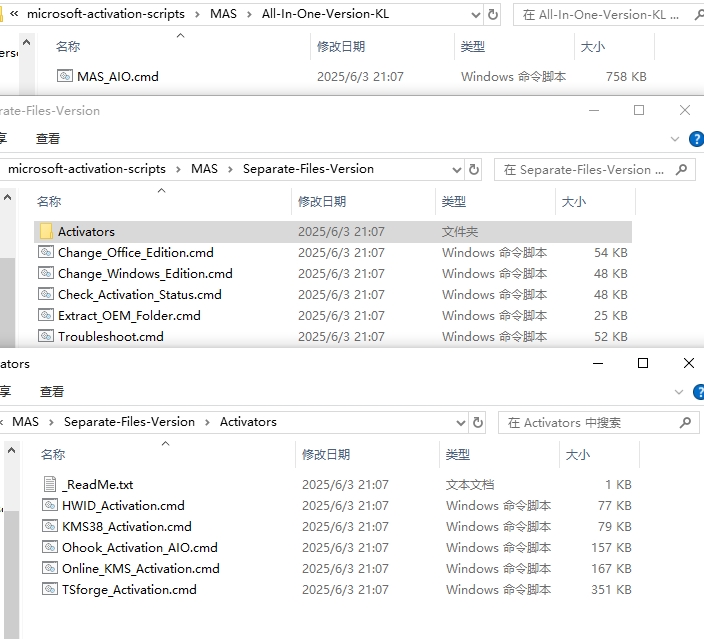Screen dimensions: 704x639
Task: Click the Check_Activation_Status.cmd file icon
Action: [x=46, y=294]
